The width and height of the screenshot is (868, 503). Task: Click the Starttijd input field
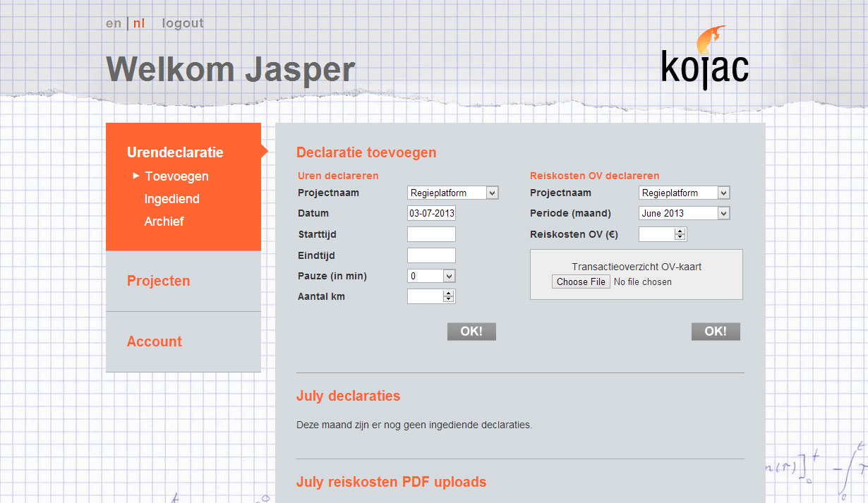(x=431, y=234)
